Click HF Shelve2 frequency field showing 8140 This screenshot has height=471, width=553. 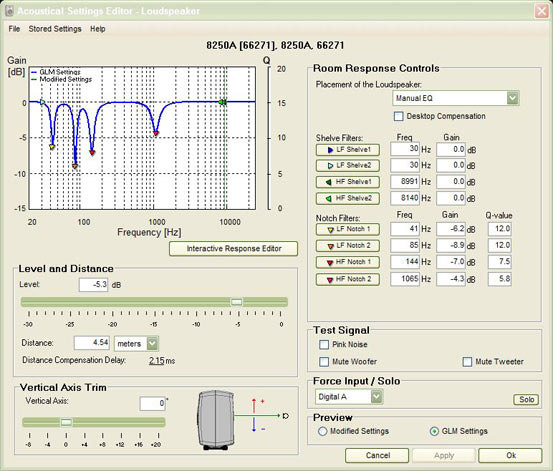[405, 198]
